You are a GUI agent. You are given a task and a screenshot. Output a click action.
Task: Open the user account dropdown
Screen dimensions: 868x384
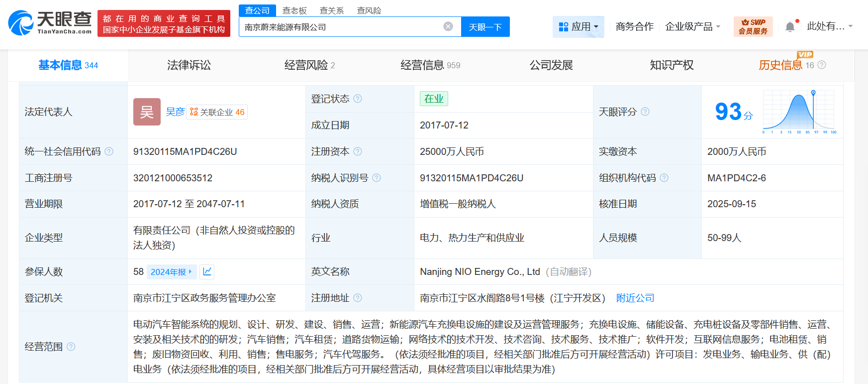(x=829, y=26)
